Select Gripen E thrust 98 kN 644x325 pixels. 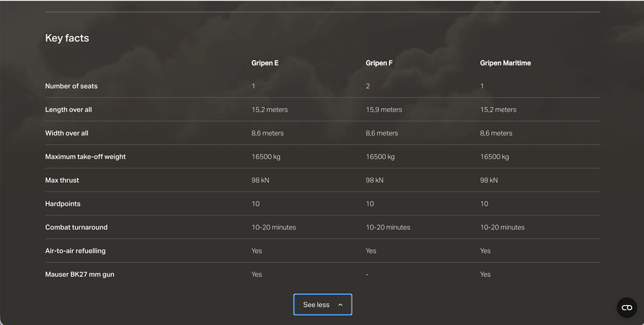pyautogui.click(x=260, y=180)
